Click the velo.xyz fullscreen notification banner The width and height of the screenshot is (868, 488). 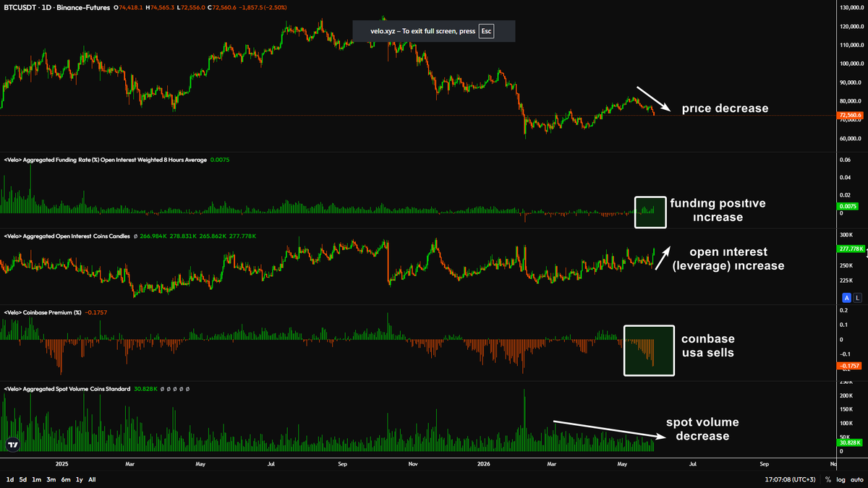pyautogui.click(x=434, y=31)
